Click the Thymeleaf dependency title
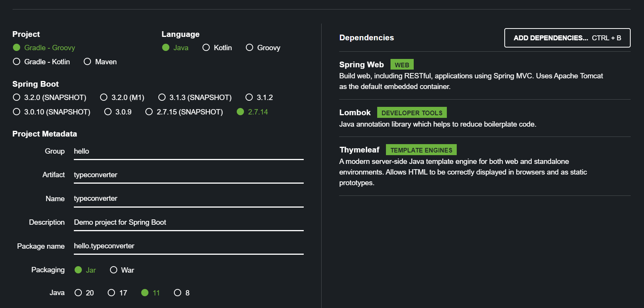 (360, 150)
